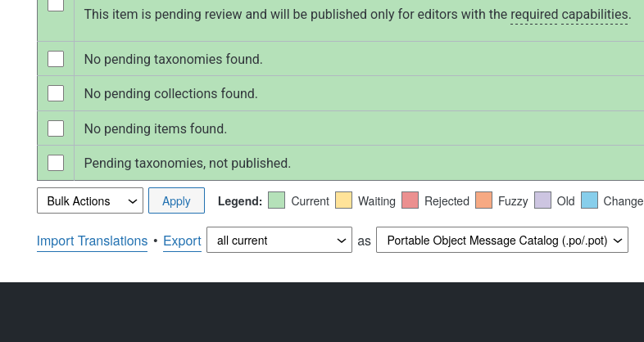Expand the 'all current' export filter dropdown
The height and width of the screenshot is (342, 644).
tap(279, 241)
